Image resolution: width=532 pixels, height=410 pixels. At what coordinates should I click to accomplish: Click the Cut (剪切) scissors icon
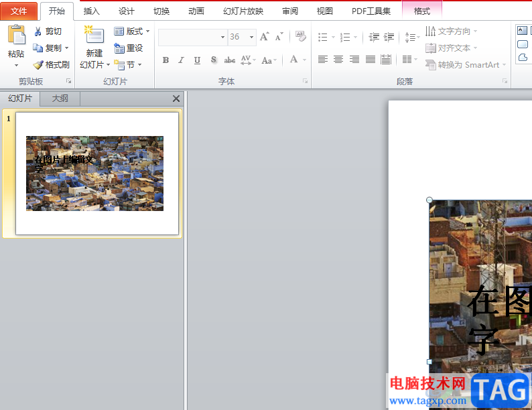click(38, 31)
